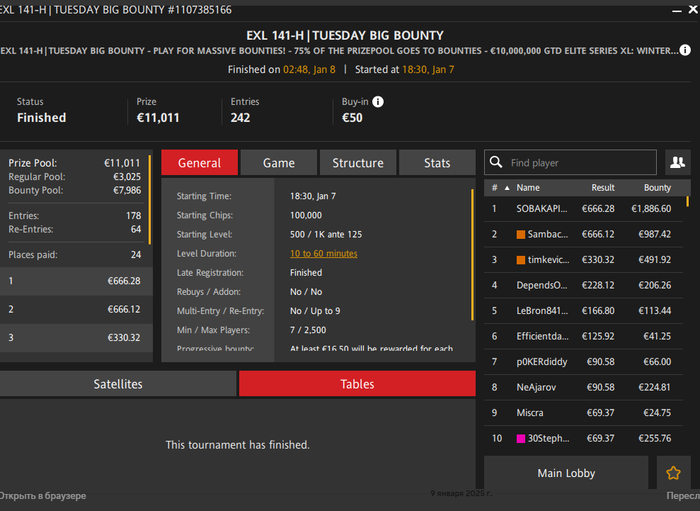
Task: Click Starting Level value 500 / 1K ante 125
Action: click(x=326, y=234)
